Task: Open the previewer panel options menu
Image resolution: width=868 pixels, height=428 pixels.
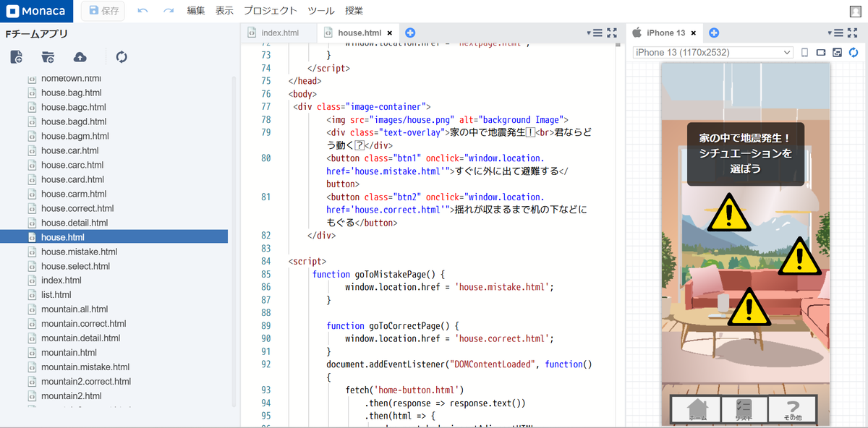Action: pos(835,33)
